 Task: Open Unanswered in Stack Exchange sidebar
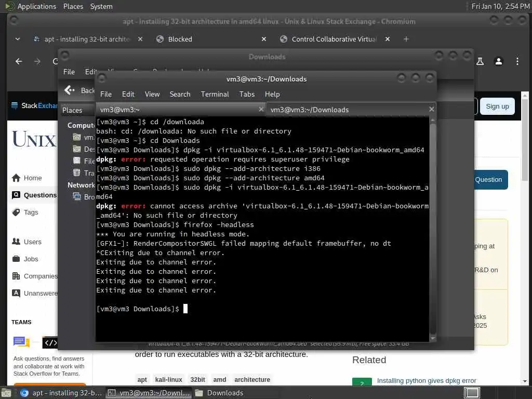click(34, 293)
